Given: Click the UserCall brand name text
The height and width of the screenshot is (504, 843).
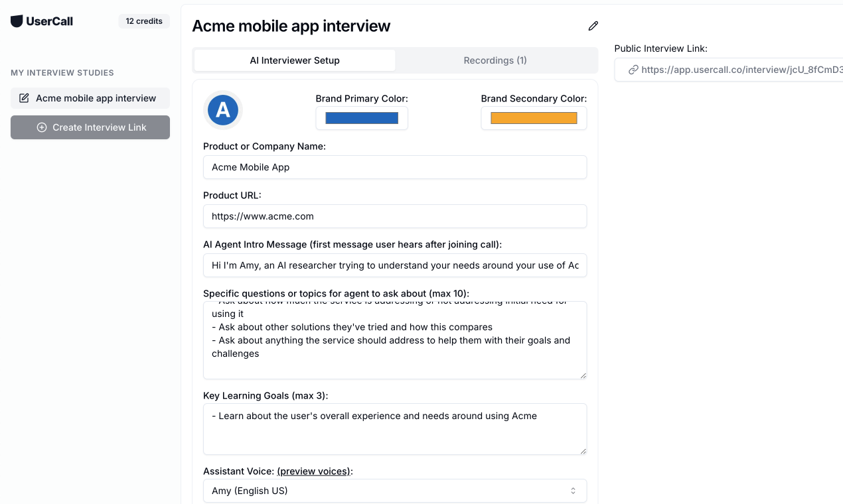Looking at the screenshot, I should point(50,21).
